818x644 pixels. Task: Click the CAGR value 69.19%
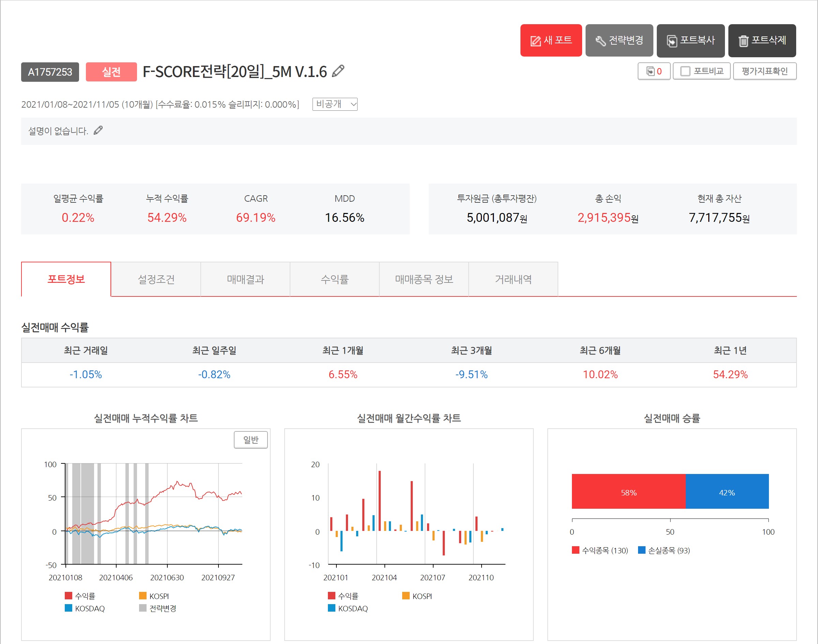click(x=256, y=217)
